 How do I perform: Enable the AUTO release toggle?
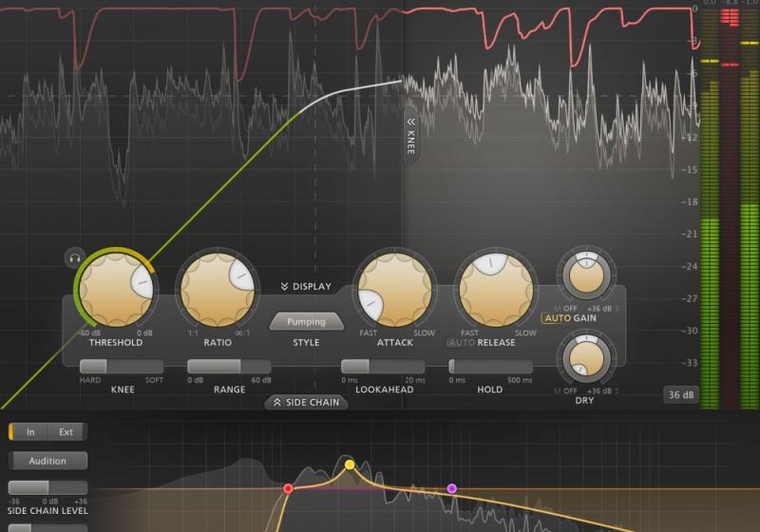pyautogui.click(x=460, y=342)
